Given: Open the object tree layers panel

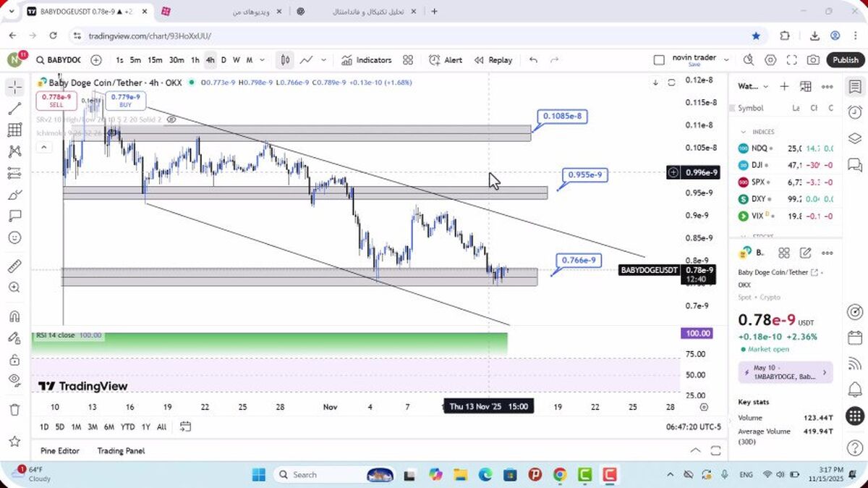Looking at the screenshot, I should pyautogui.click(x=854, y=138).
